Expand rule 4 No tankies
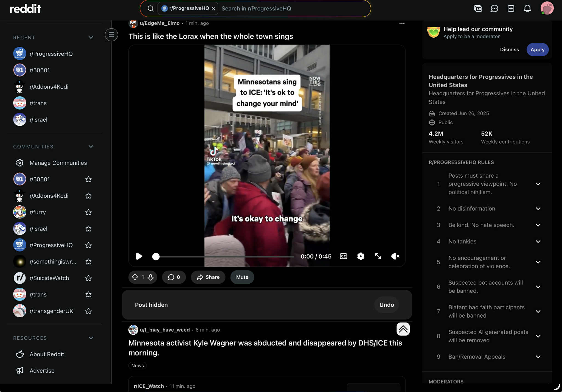The width and height of the screenshot is (562, 392). pyautogui.click(x=538, y=242)
